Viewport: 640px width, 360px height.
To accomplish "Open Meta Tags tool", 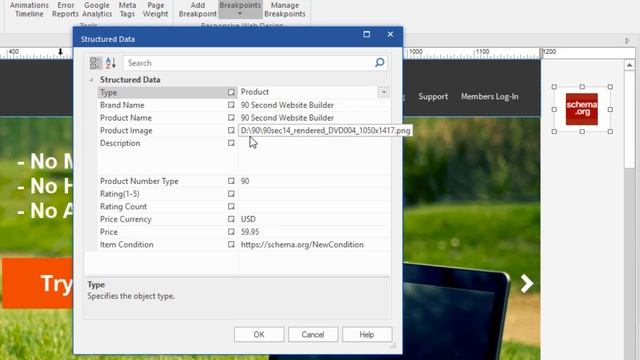I will click(x=127, y=9).
